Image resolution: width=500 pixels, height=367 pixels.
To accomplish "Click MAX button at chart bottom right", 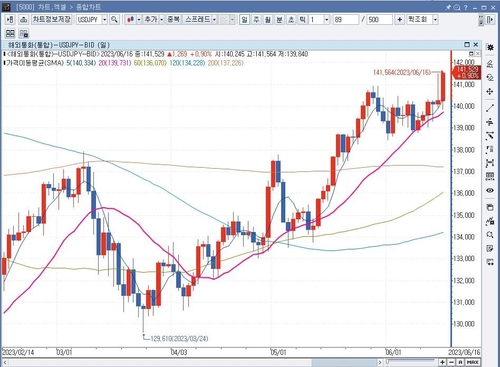I will [473, 362].
